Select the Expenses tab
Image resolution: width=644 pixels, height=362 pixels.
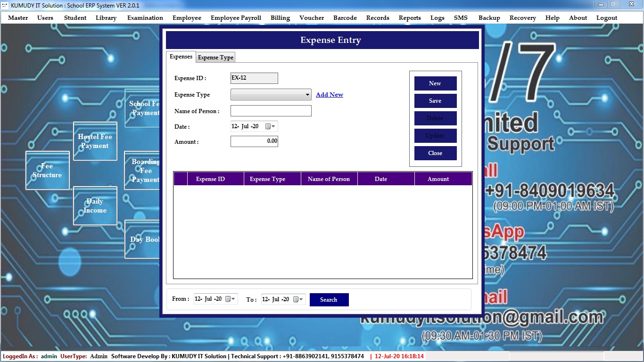pos(181,57)
